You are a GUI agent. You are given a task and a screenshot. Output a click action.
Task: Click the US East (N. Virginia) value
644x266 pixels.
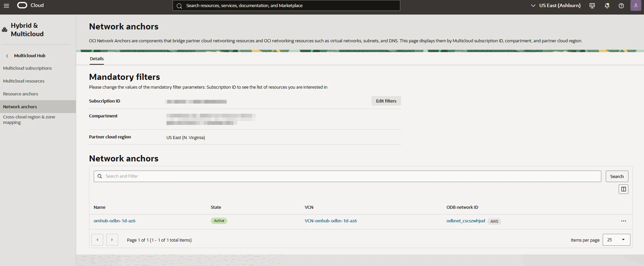tap(185, 138)
